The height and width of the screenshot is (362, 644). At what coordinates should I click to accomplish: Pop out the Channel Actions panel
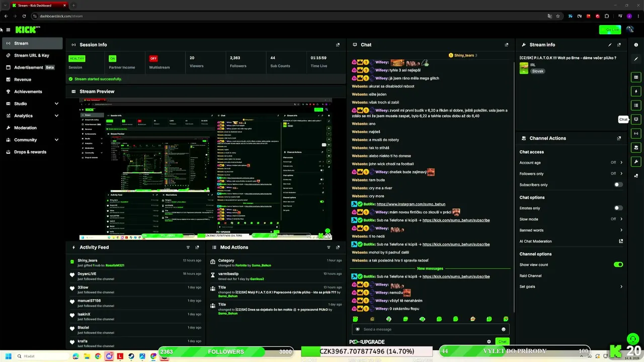point(619,138)
